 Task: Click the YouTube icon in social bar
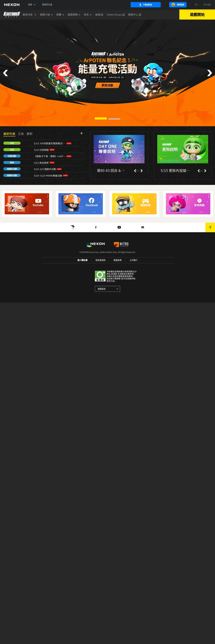tap(119, 227)
